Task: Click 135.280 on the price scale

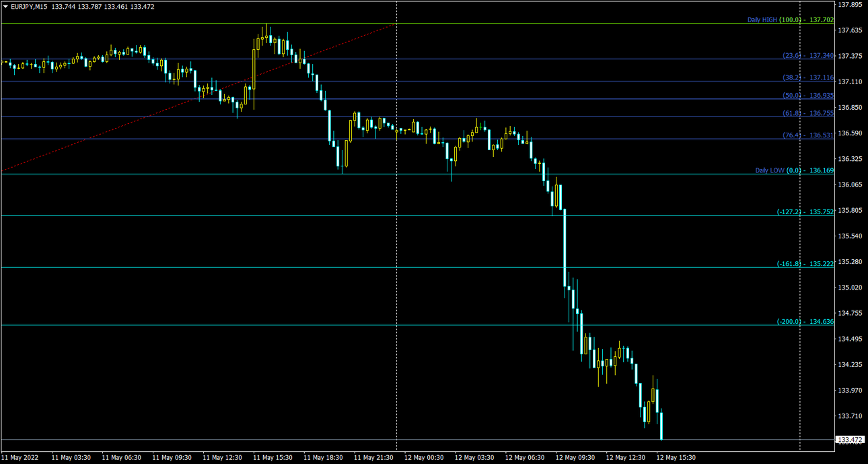Action: pos(851,261)
